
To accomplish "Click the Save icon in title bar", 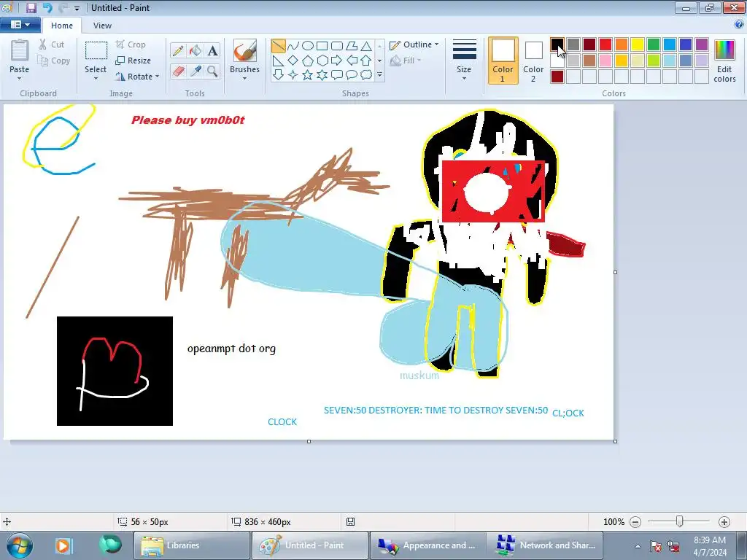I will pyautogui.click(x=31, y=7).
